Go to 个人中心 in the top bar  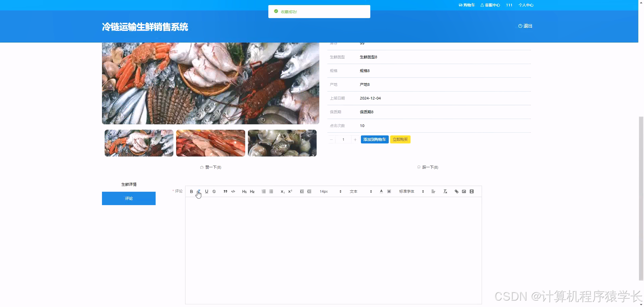pyautogui.click(x=526, y=5)
